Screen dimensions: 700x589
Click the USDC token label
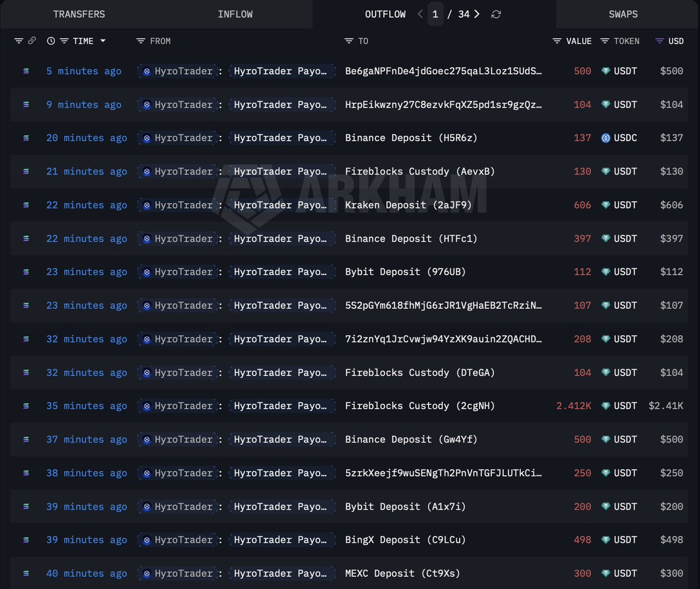click(625, 138)
